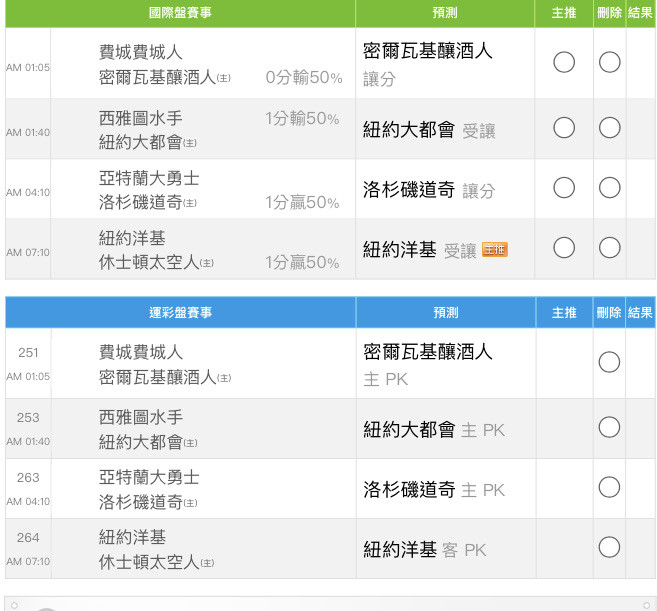Click game number 251
Screen dimensions: 657x611
pyautogui.click(x=28, y=353)
